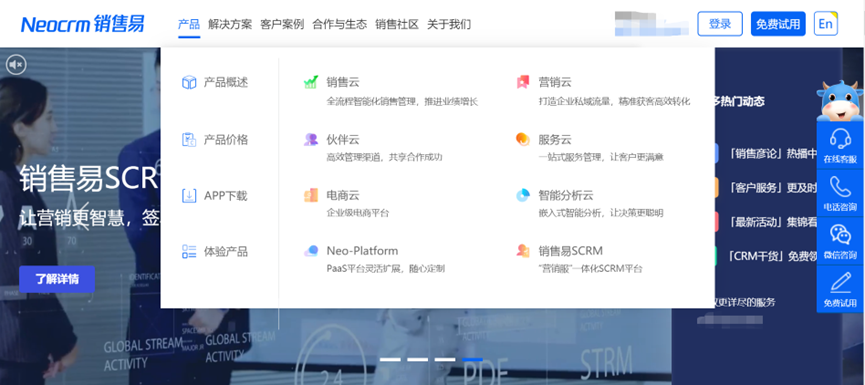Go to first carousel slide indicator
This screenshot has width=865, height=385.
[x=391, y=360]
